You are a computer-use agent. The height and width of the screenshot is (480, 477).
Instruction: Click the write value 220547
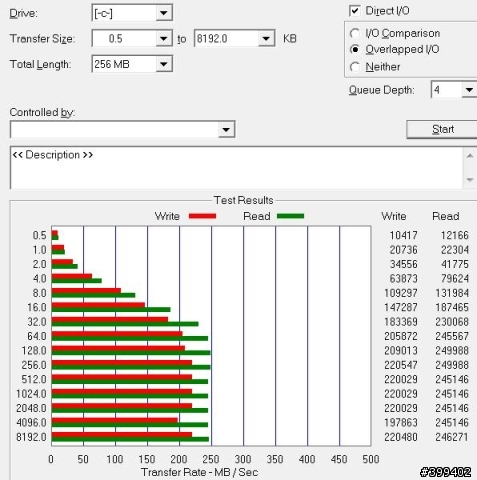pos(401,365)
